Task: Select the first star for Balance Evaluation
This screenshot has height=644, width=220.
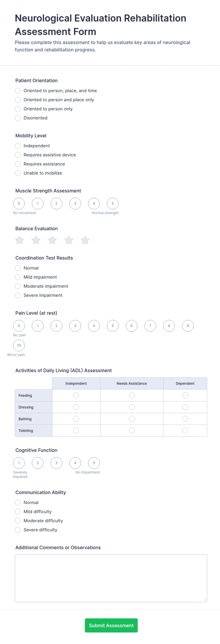Action: pyautogui.click(x=19, y=240)
